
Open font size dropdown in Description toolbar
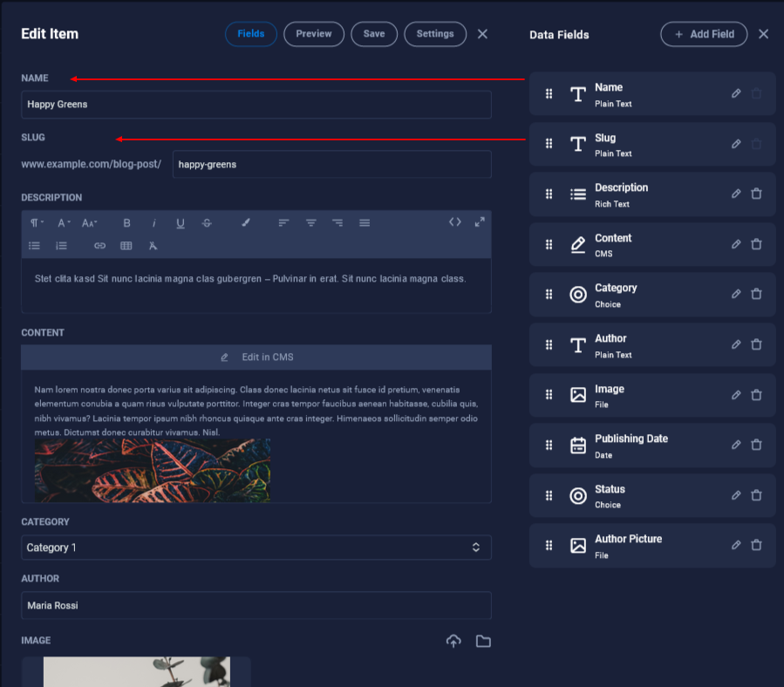tap(90, 223)
